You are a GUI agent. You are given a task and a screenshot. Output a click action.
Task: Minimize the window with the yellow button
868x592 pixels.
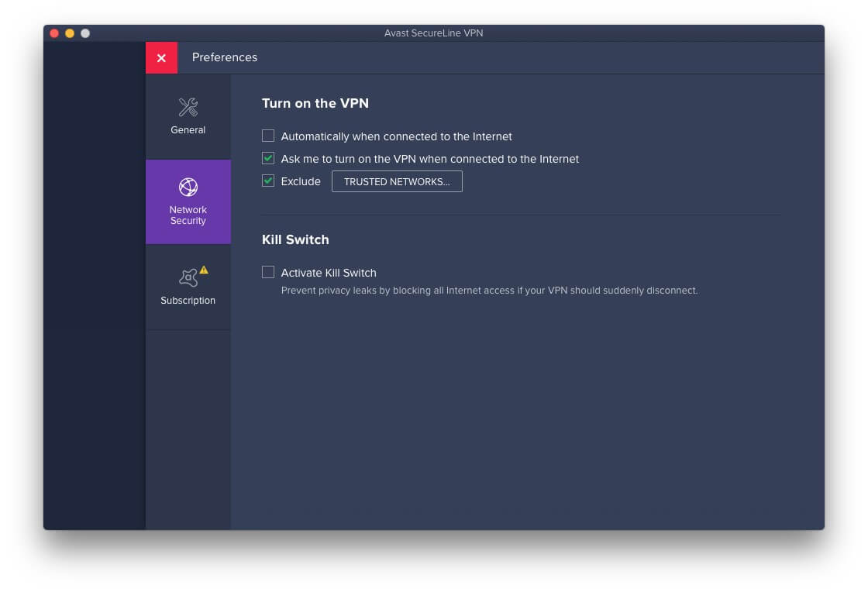[x=70, y=33]
